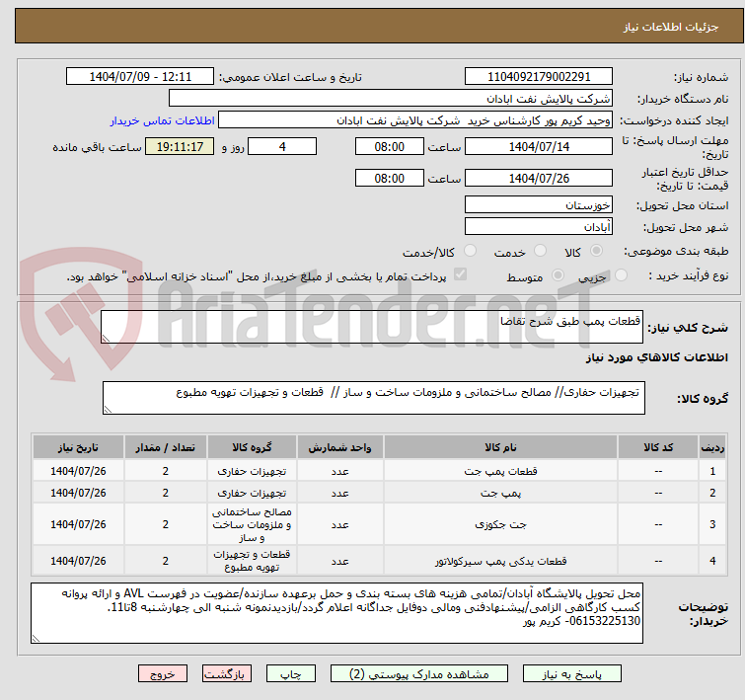Click the شرح کلی نیاز text area
This screenshot has height=700, width=745.
[x=372, y=327]
